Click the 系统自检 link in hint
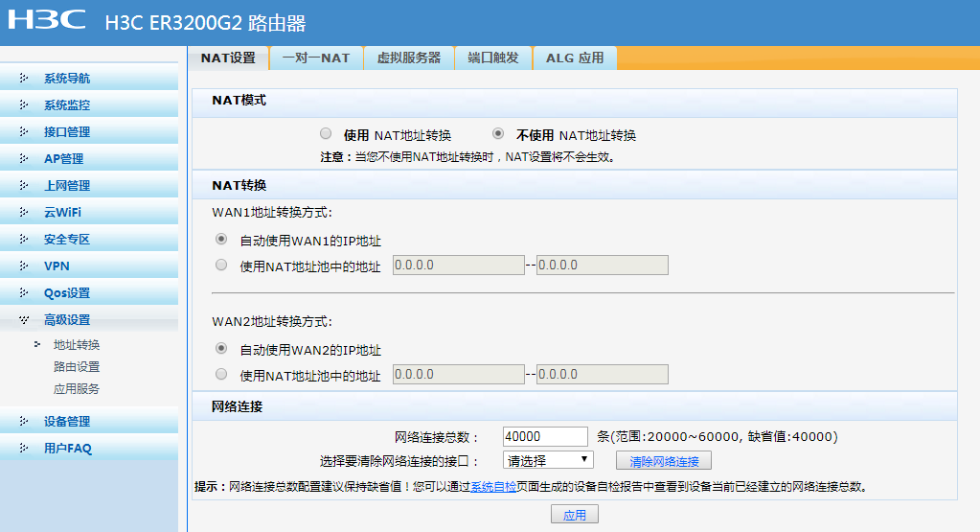 point(493,487)
